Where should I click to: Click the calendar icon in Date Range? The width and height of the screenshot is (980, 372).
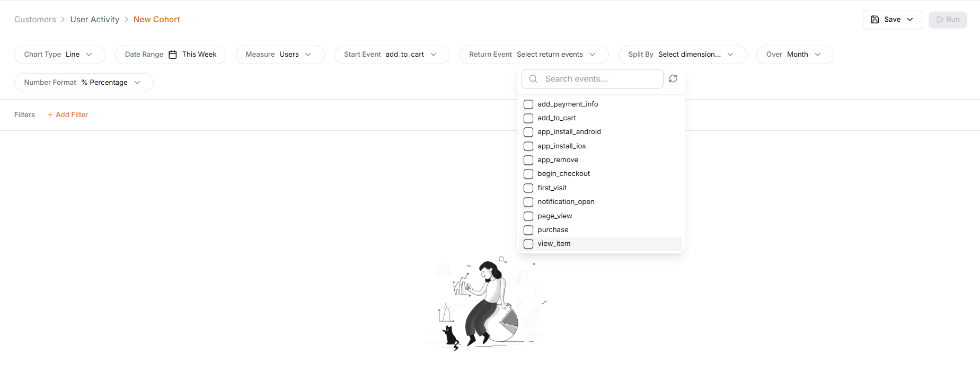tap(173, 55)
